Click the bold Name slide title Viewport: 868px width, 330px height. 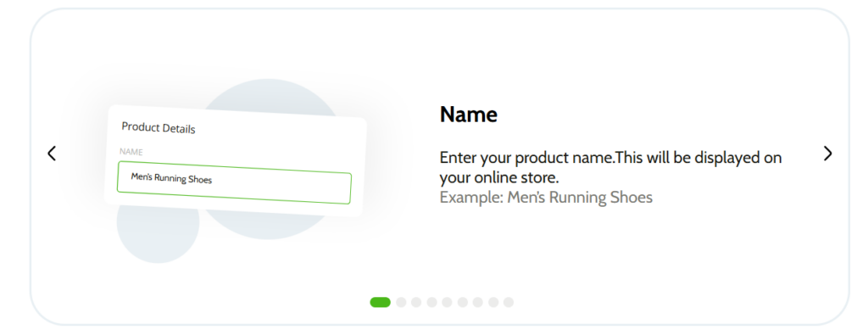pyautogui.click(x=468, y=115)
